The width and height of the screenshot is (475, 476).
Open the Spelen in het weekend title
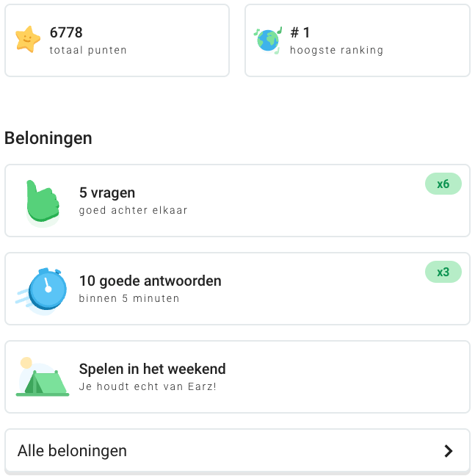[152, 369]
